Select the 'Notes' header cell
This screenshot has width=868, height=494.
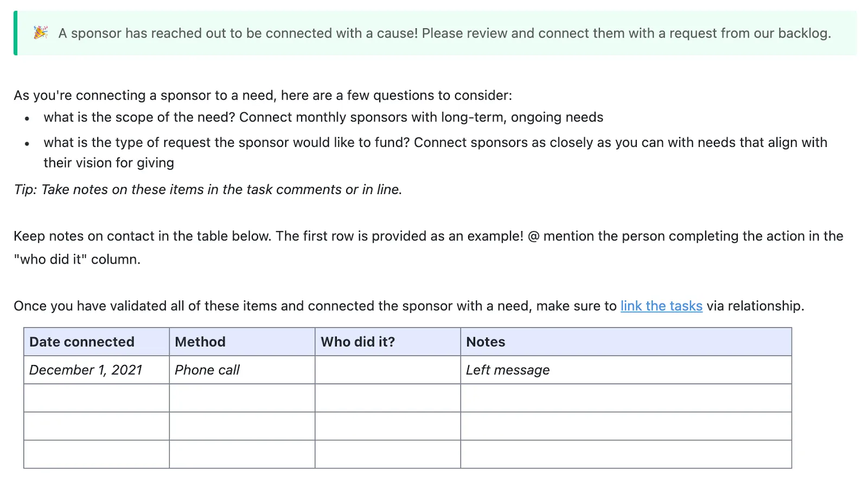(626, 342)
